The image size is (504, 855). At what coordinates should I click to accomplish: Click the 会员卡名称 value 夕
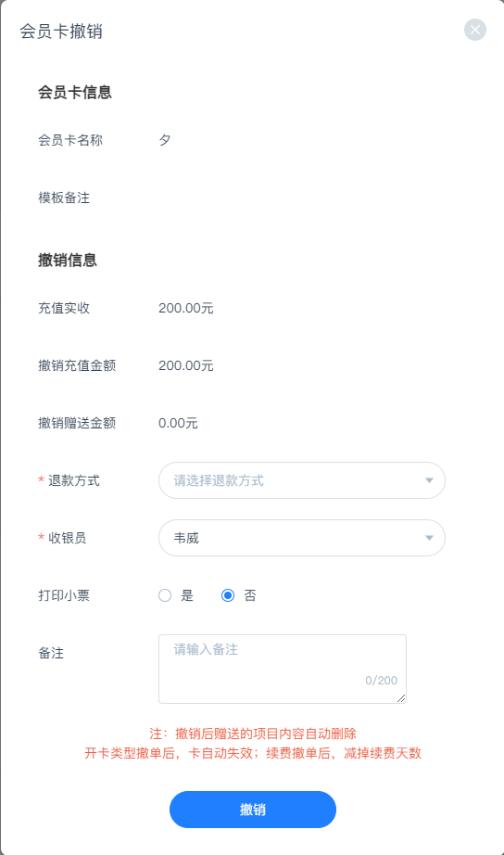tap(165, 140)
